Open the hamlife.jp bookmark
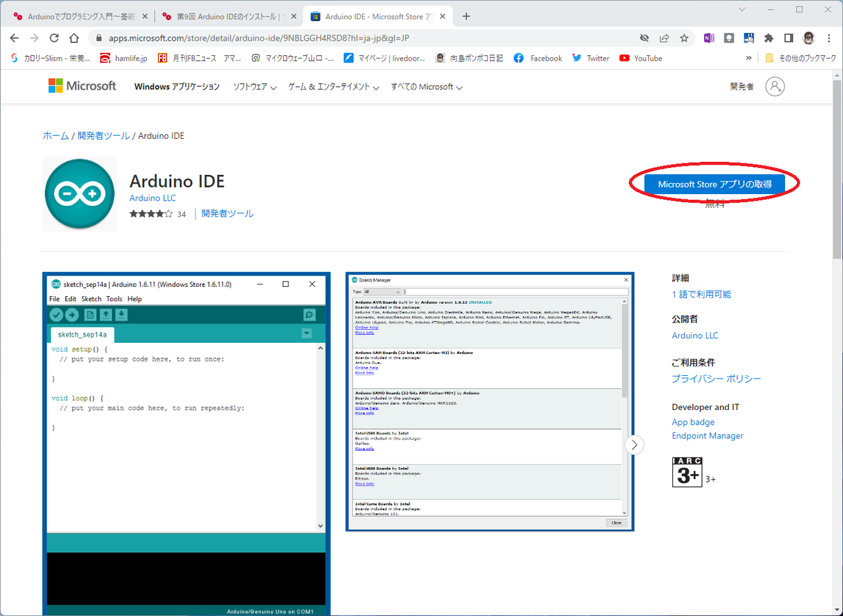843x616 pixels. [123, 58]
